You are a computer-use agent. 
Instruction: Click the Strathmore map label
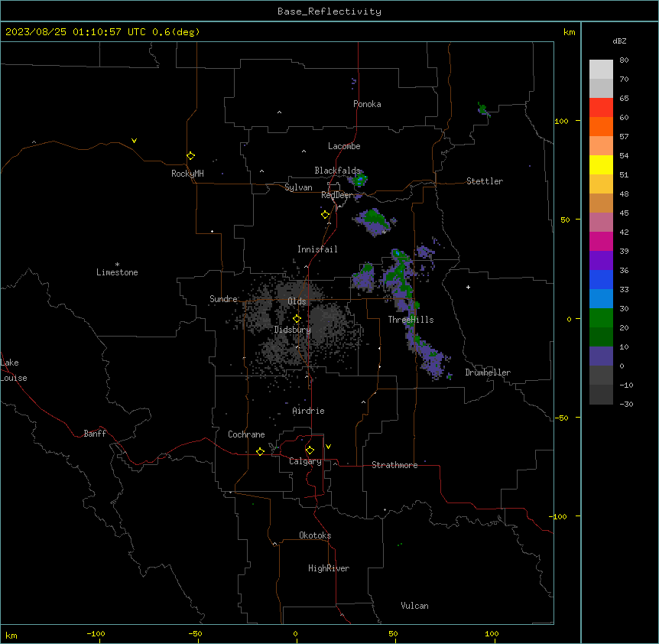tap(394, 465)
